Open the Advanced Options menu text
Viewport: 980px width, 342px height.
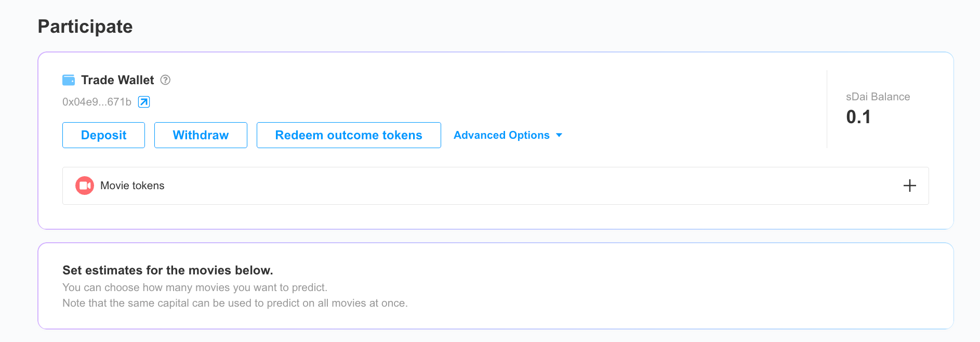[501, 135]
